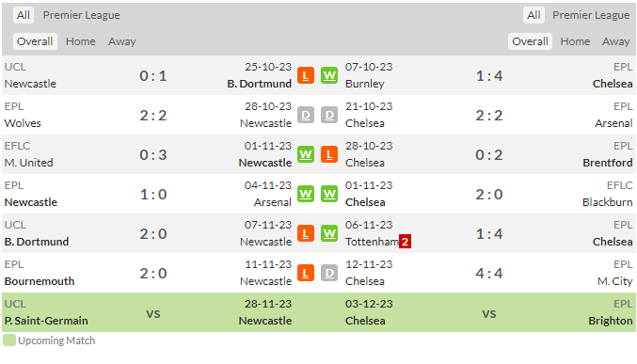Select the left panel Home filter
637x364 pixels.
(80, 41)
